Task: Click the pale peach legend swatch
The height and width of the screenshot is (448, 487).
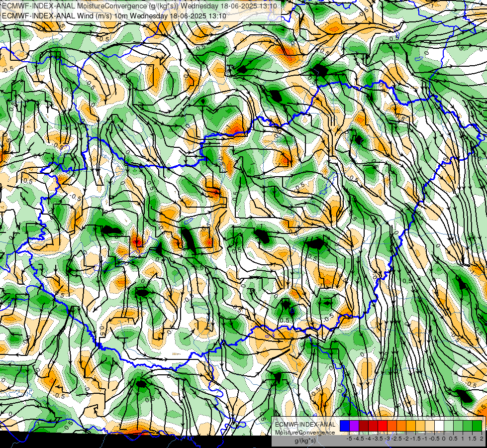Action: 430,426
